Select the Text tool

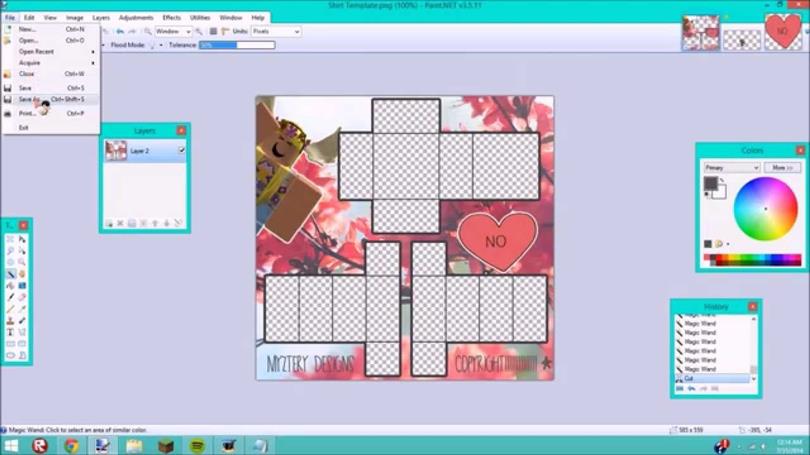(10, 332)
